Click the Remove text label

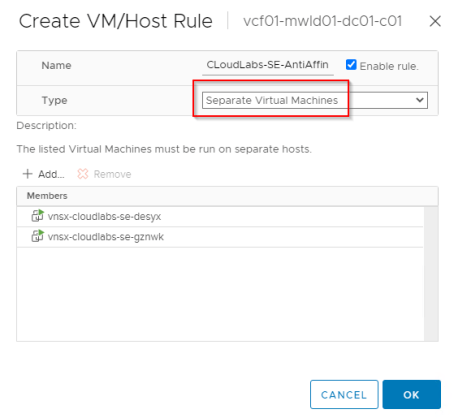coord(112,174)
